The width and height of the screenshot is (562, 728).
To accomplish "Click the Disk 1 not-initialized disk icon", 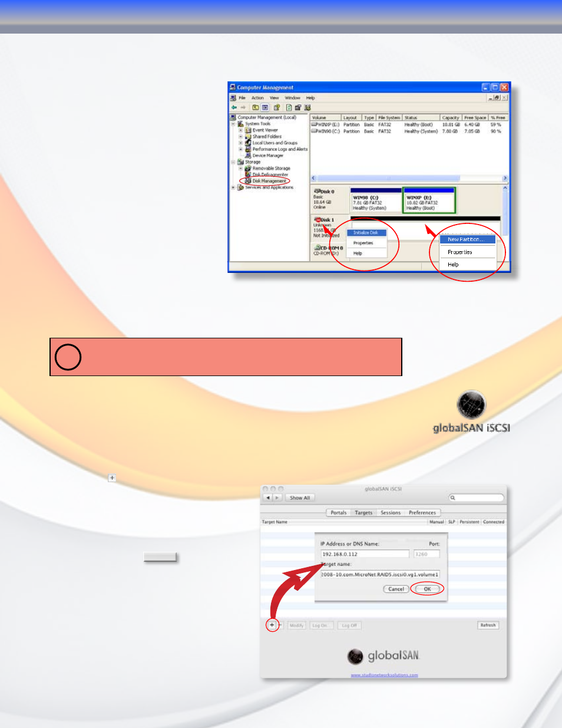I will coord(318,220).
